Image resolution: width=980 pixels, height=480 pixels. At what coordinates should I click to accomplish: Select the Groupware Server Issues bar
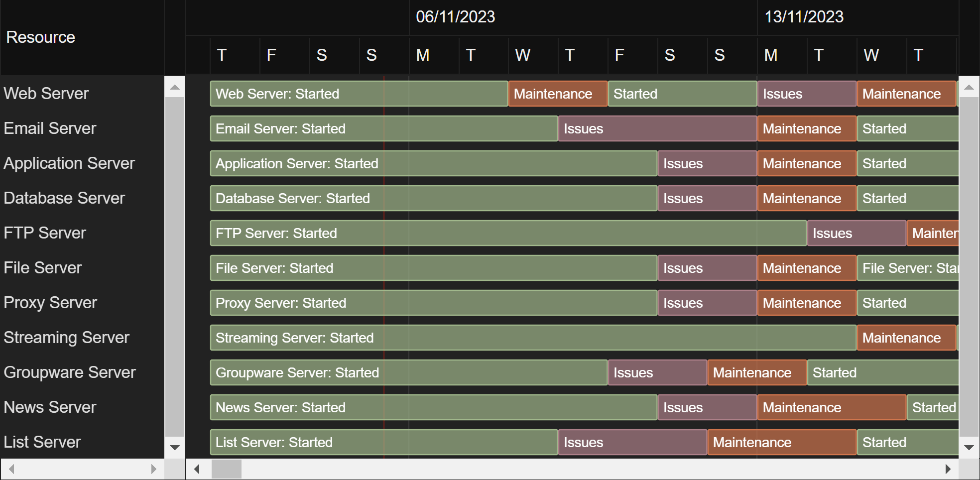click(x=656, y=372)
